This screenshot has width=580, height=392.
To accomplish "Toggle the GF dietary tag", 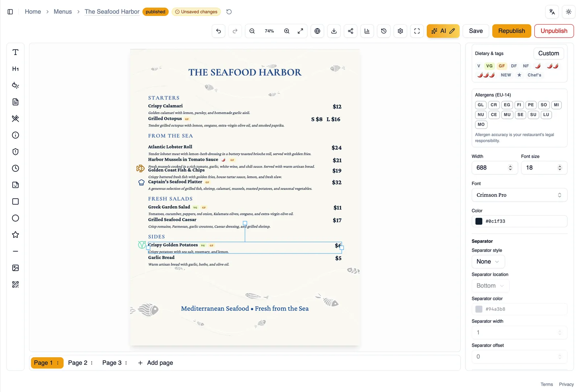I will (502, 66).
